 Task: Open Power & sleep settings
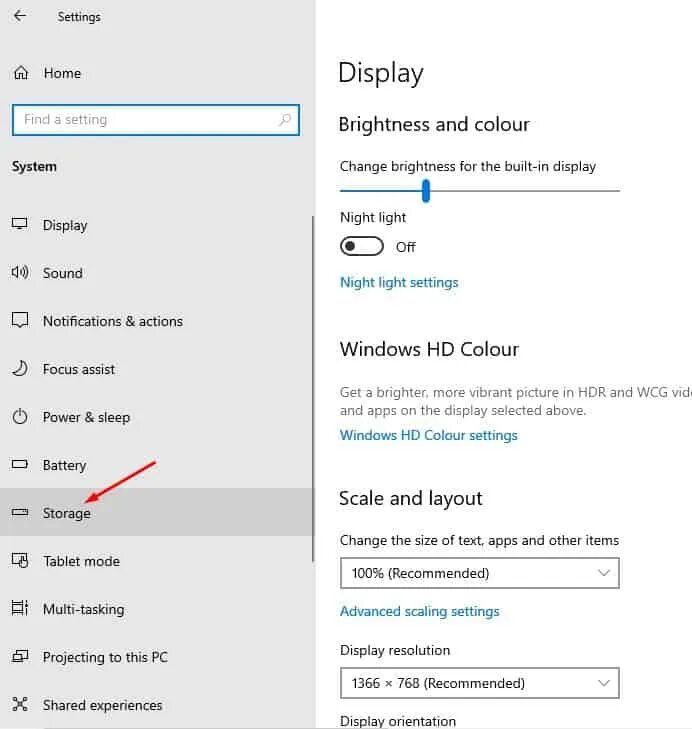[x=156, y=417]
